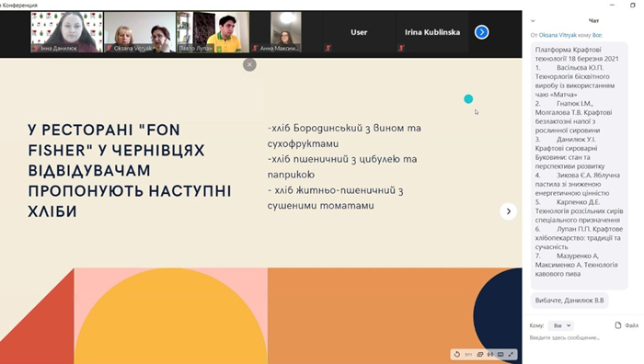Open slide grid view icon
The width and height of the screenshot is (644, 364).
click(479, 354)
